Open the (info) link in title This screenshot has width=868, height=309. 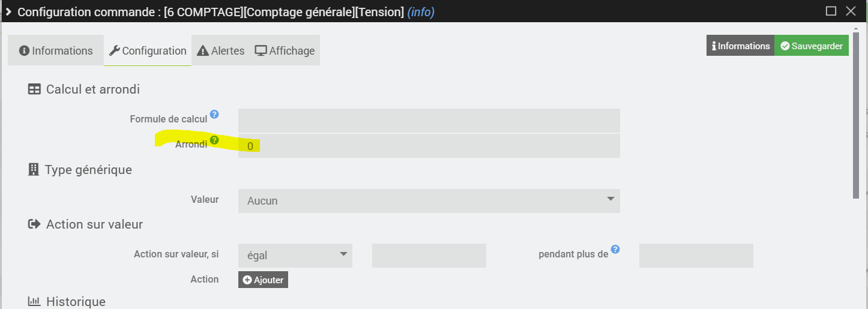[420, 12]
